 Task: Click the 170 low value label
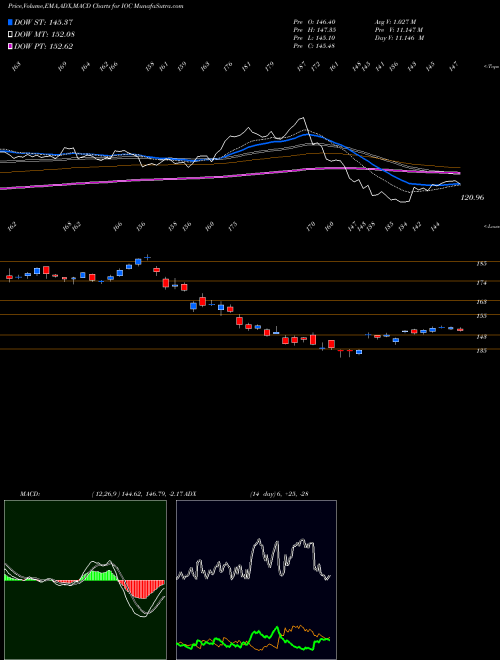(311, 226)
